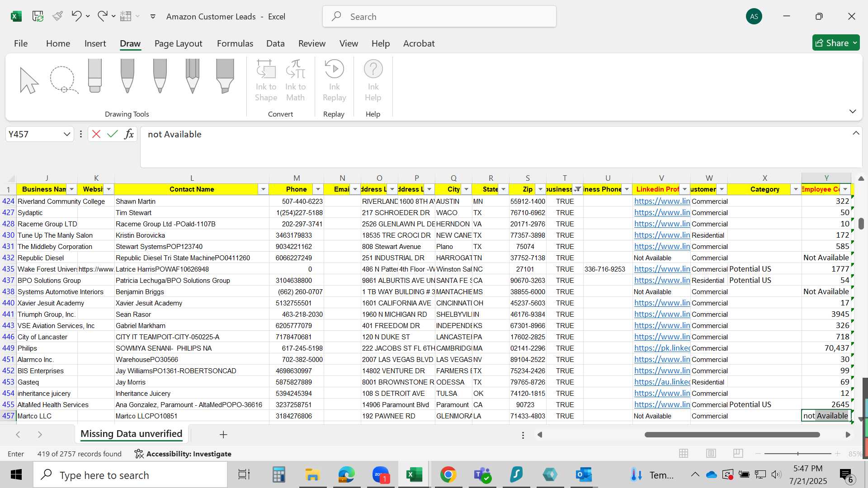Select the pencil tool in Drawing Tools

tap(193, 75)
